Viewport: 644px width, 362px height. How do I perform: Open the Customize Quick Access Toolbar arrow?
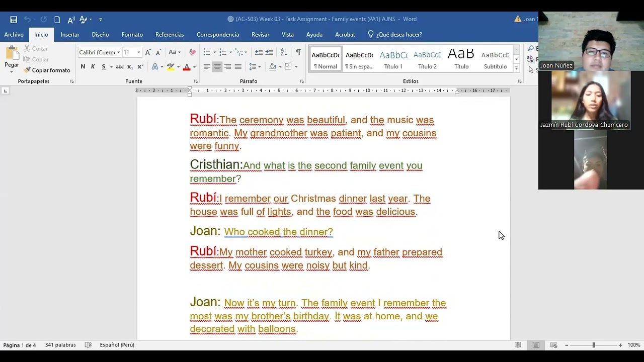click(101, 20)
